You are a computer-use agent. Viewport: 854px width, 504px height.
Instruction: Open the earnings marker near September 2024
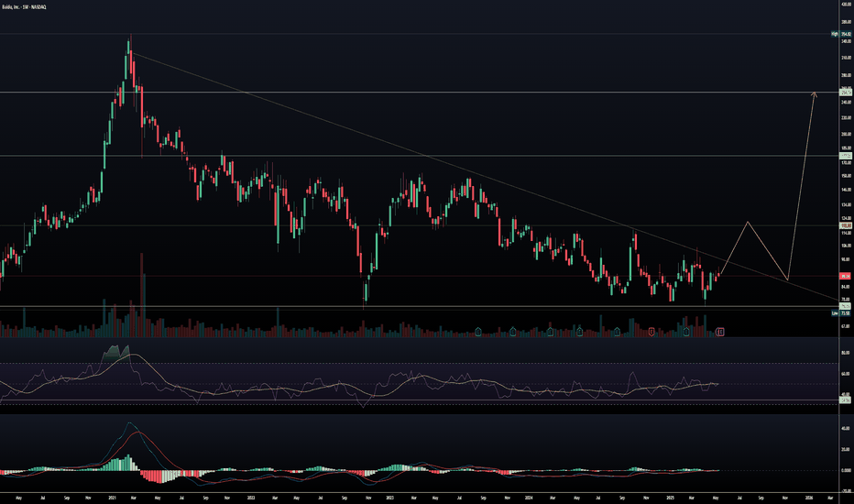(617, 332)
